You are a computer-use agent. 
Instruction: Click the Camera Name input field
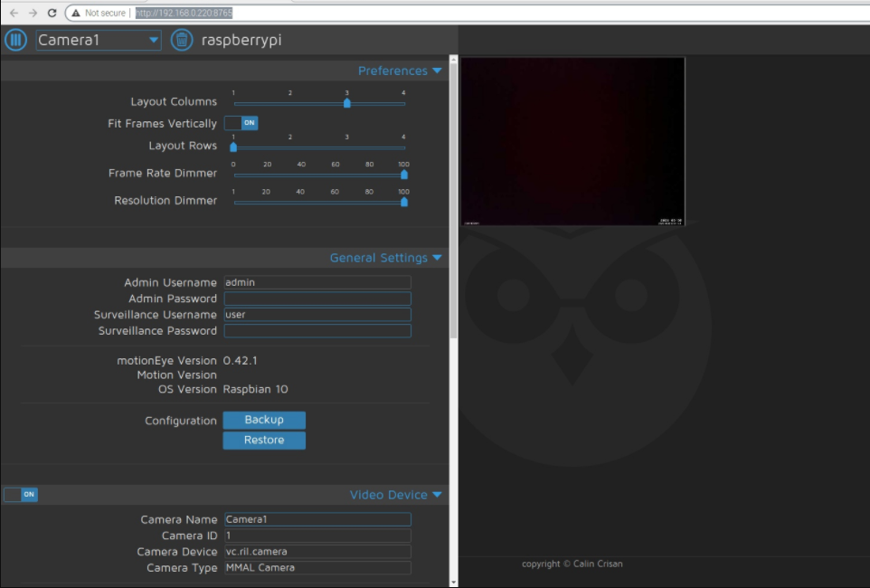pyautogui.click(x=317, y=518)
